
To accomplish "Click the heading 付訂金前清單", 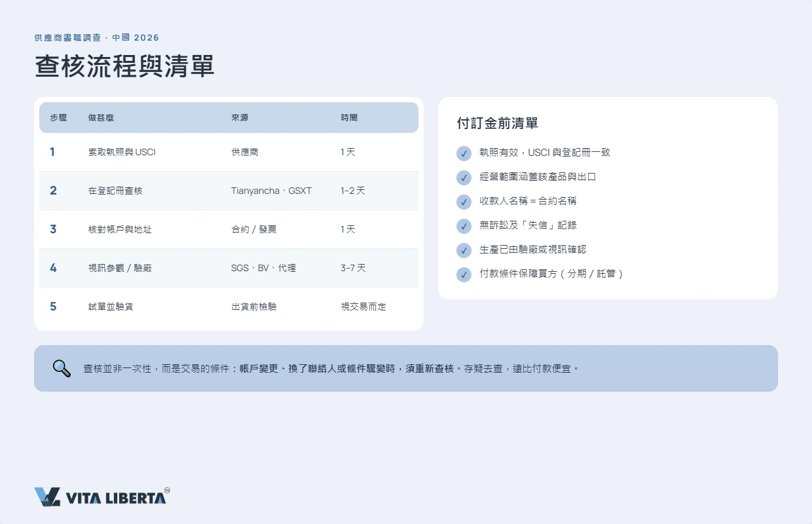I will pos(497,123).
